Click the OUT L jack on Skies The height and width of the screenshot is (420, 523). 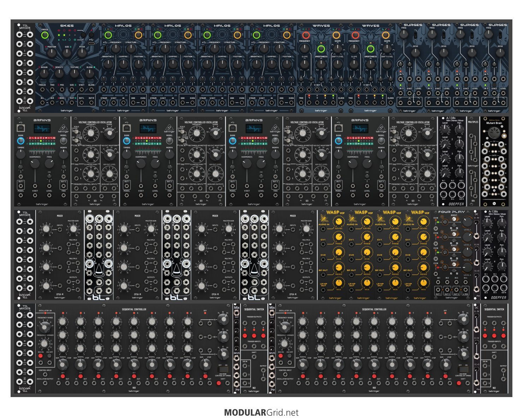[x=82, y=103]
